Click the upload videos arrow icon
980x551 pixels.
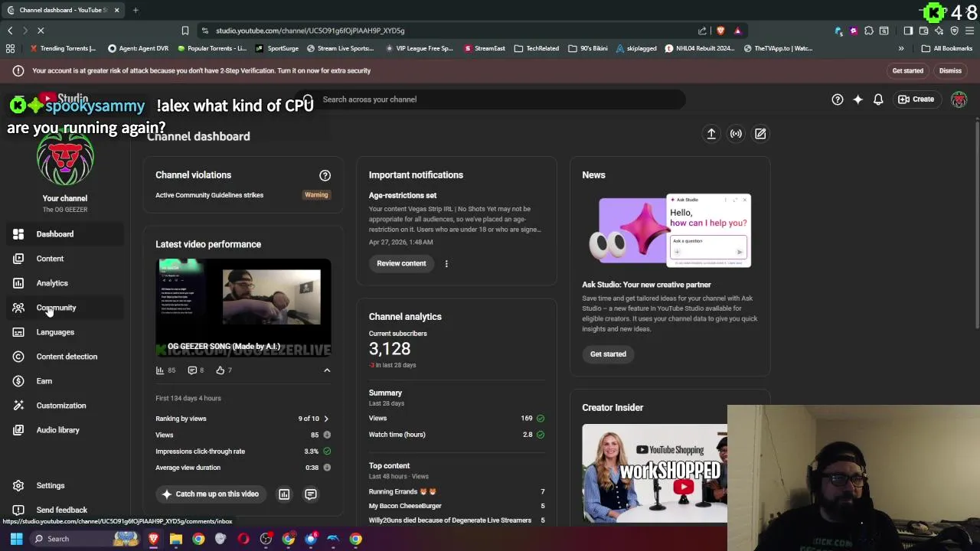711,134
